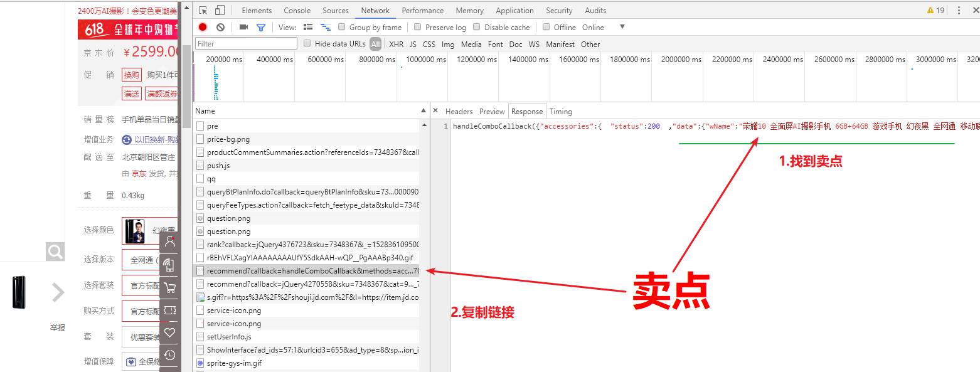This screenshot has width=980, height=372.
Task: Tick the Disable cache checkbox
Action: [477, 27]
